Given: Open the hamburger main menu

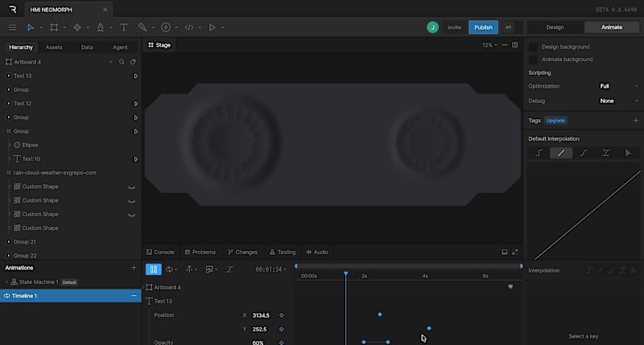Looking at the screenshot, I should click(12, 27).
